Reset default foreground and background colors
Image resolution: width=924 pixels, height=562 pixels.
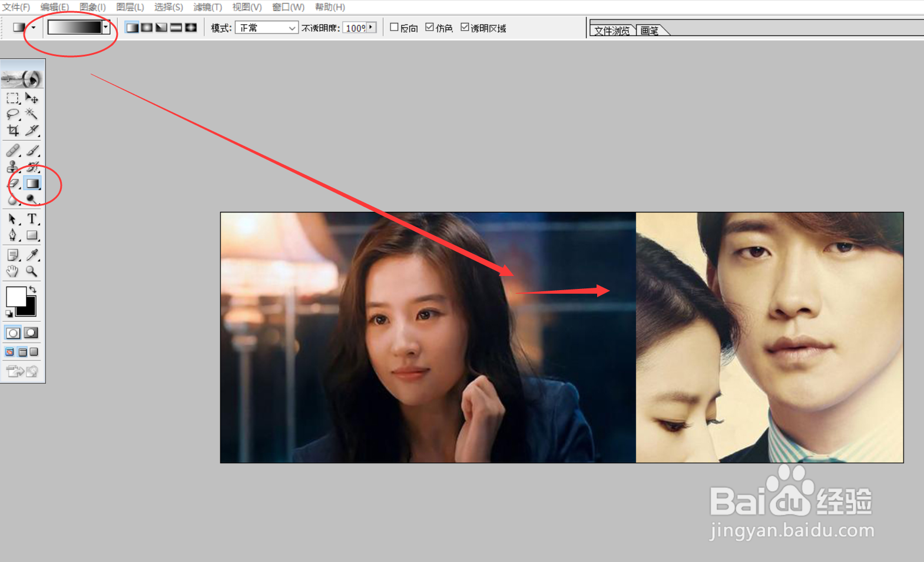coord(9,314)
